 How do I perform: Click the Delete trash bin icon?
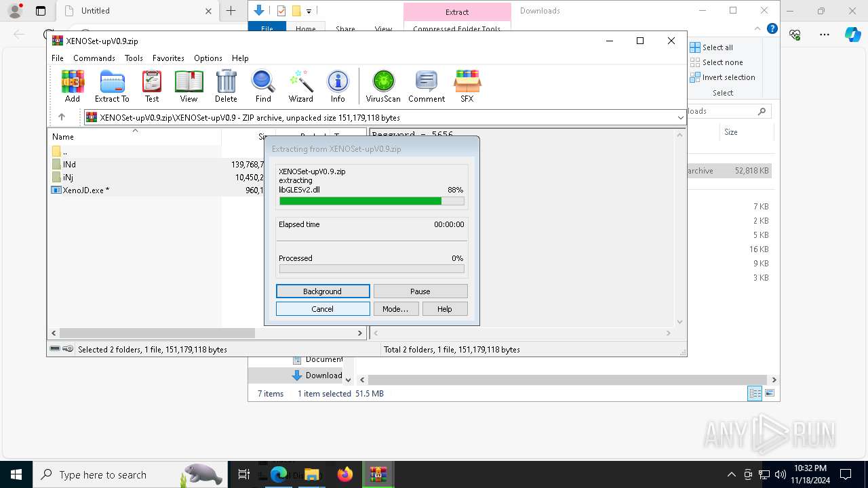pos(226,86)
